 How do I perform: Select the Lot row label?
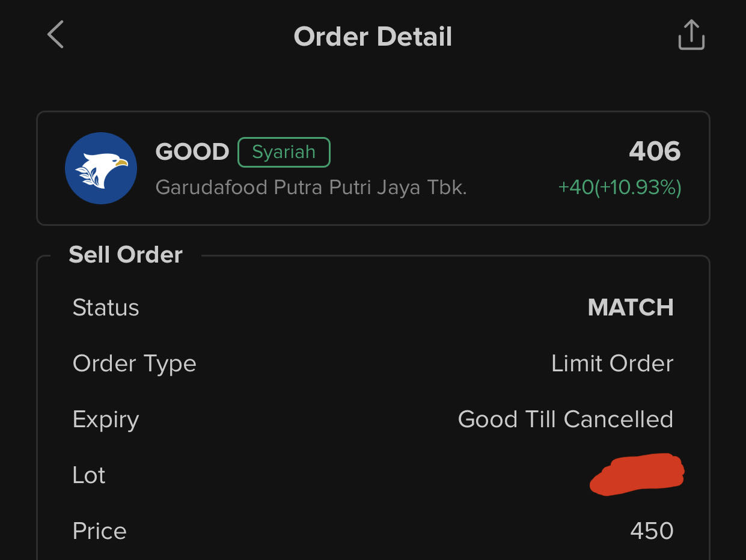coord(89,475)
